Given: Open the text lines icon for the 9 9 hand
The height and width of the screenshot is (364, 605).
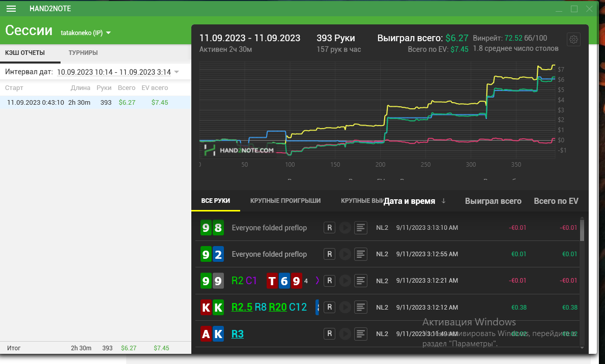Looking at the screenshot, I should click(x=361, y=281).
